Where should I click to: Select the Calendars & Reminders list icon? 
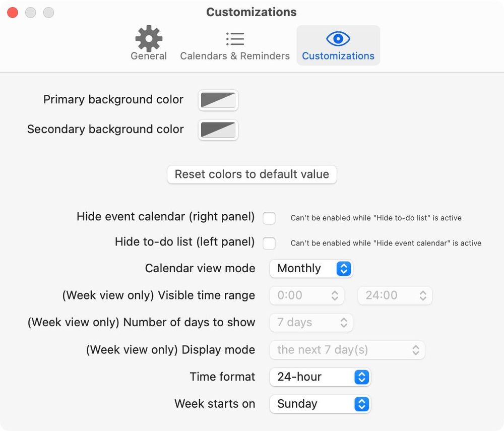[235, 38]
